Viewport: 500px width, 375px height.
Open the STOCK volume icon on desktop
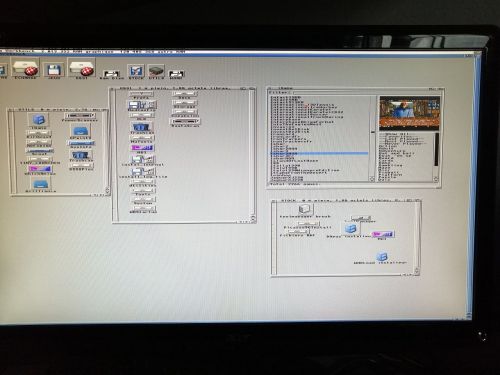[x=136, y=71]
